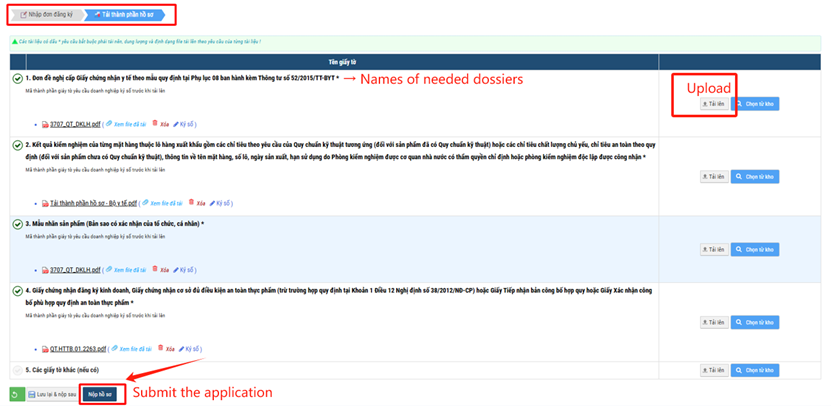The height and width of the screenshot is (406, 831).
Task: Click 'Chọn từ kho' for document 4
Action: click(755, 322)
